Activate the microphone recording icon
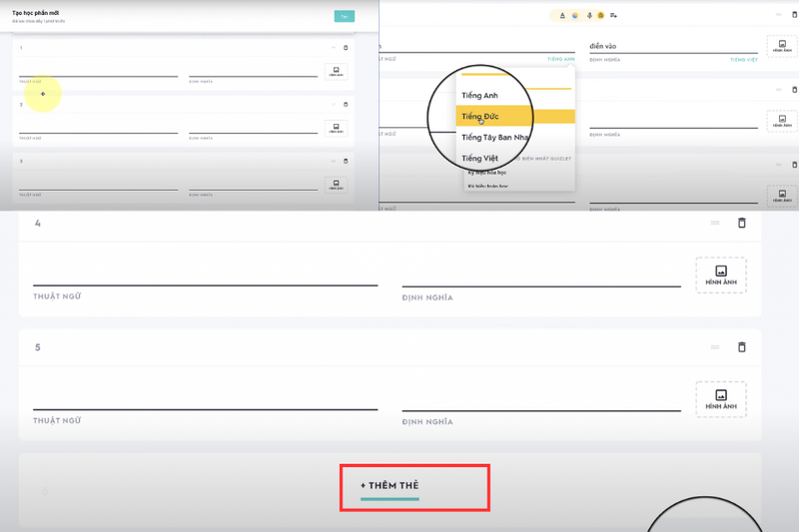Image resolution: width=799 pixels, height=532 pixels. pyautogui.click(x=589, y=15)
